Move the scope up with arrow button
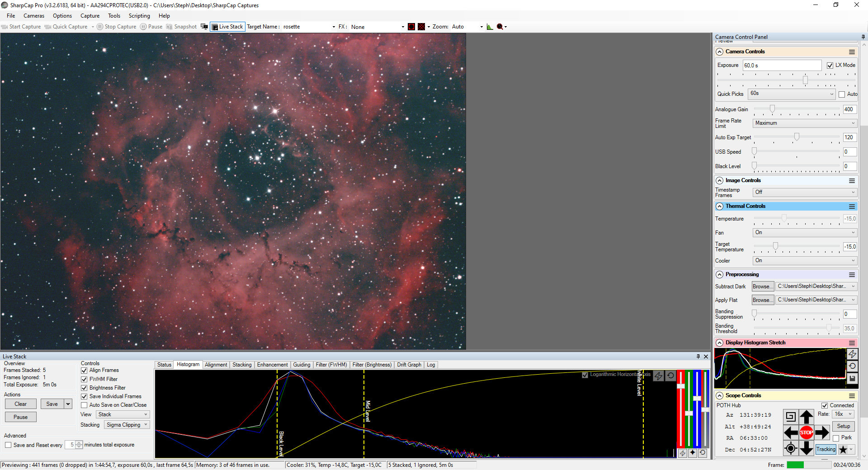Viewport: 868px width, 470px height. click(x=806, y=417)
